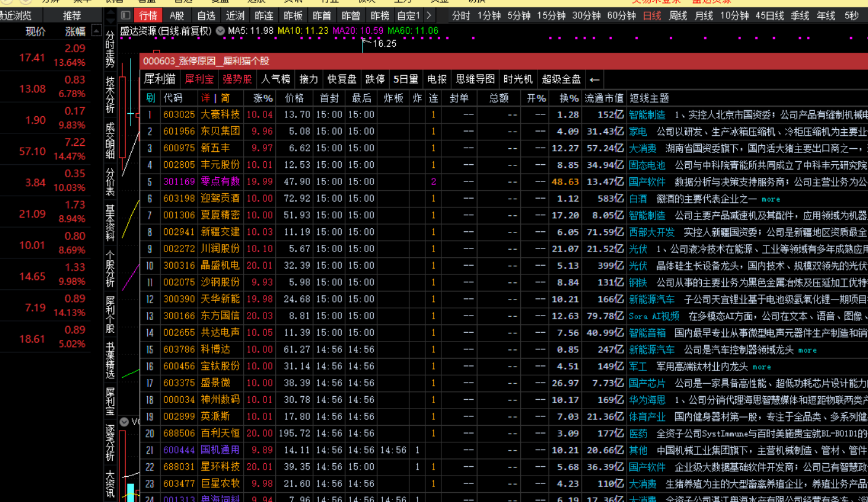Click the 详 toggle in the header
This screenshot has width=868, height=502.
206,98
